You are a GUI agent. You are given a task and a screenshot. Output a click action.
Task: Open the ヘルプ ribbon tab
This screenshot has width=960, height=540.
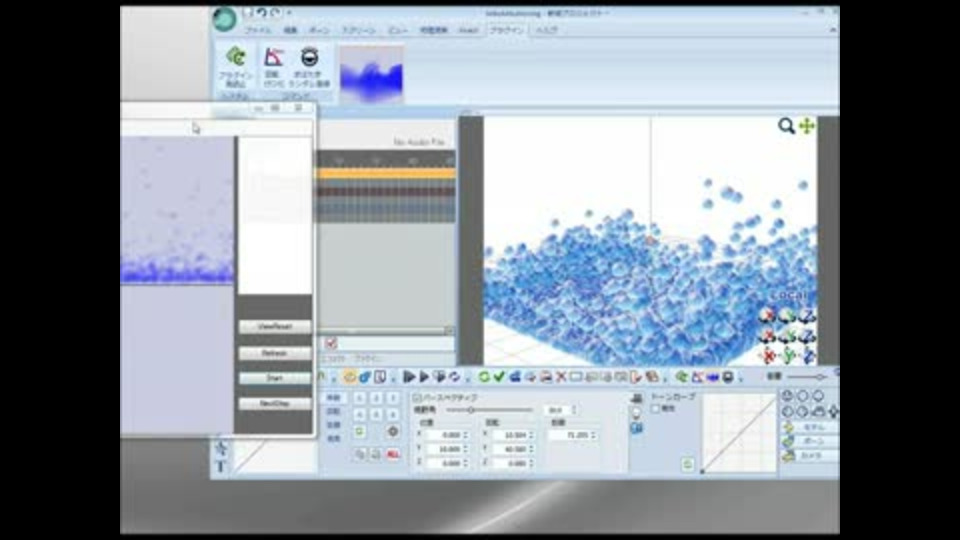(x=546, y=30)
